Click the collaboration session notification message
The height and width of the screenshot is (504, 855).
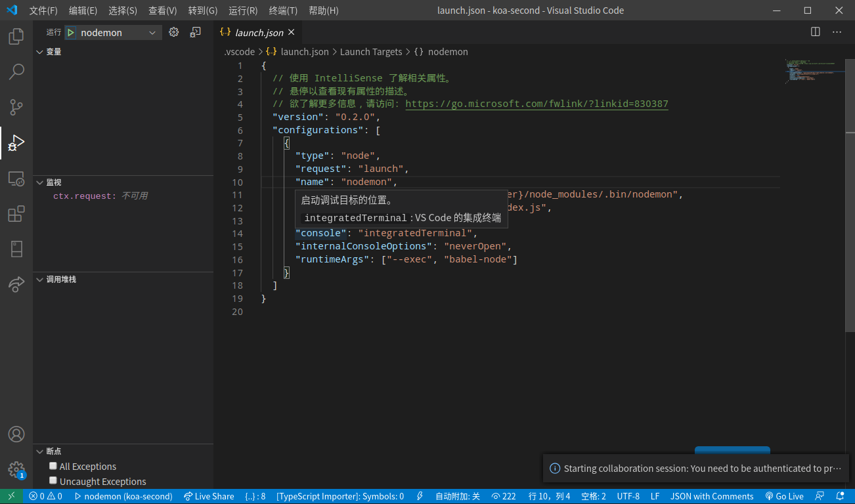click(x=702, y=469)
